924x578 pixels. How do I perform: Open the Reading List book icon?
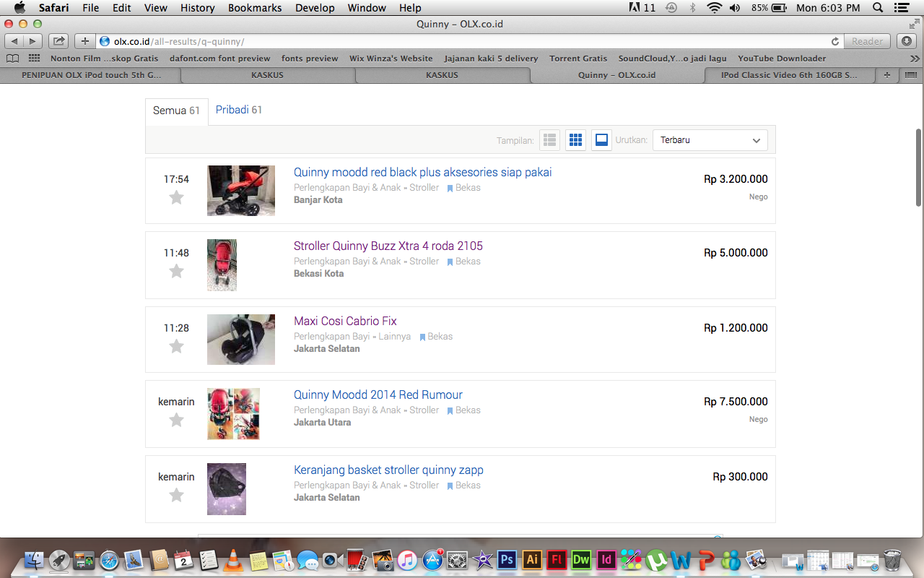point(12,59)
